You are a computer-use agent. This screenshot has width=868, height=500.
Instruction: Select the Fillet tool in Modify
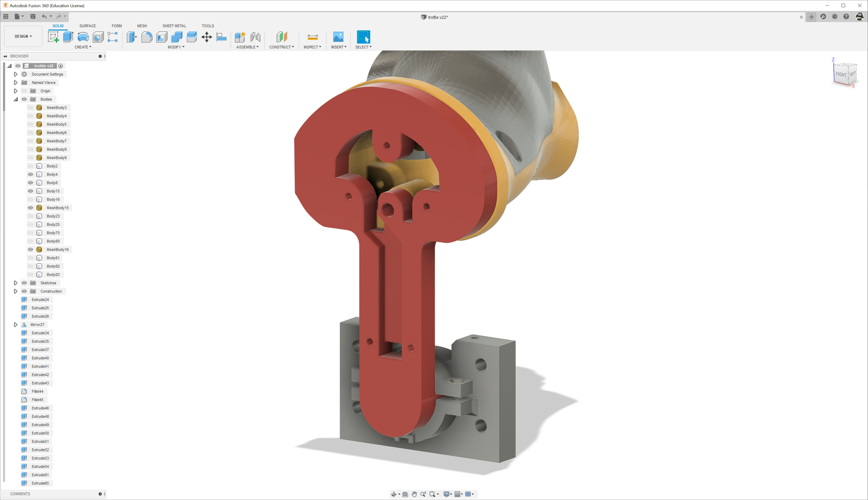(x=147, y=37)
